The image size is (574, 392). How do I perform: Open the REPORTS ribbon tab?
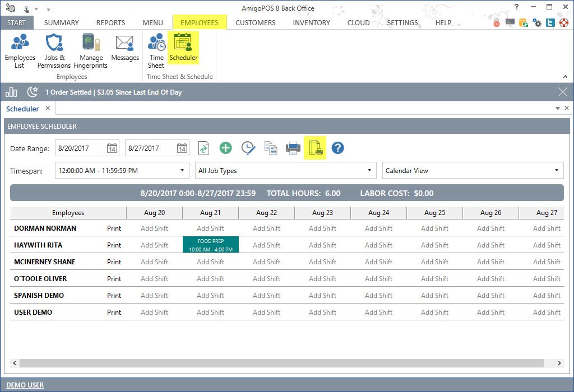pos(110,23)
